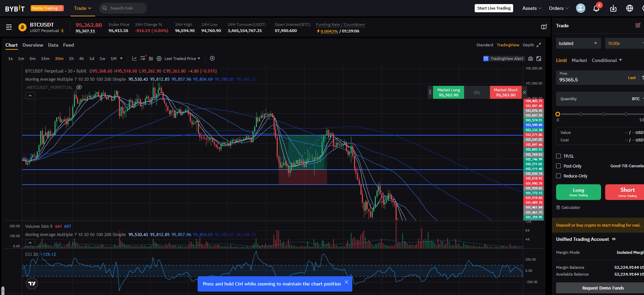This screenshot has width=644, height=295.
Task: Enable the Post-Only checkbox
Action: pos(558,166)
